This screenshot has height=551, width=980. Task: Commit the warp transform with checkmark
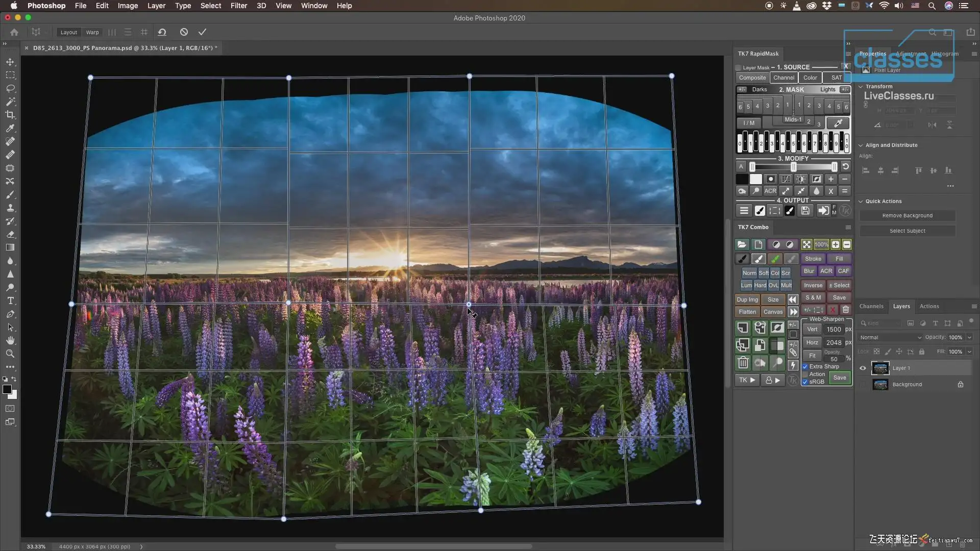pos(202,32)
